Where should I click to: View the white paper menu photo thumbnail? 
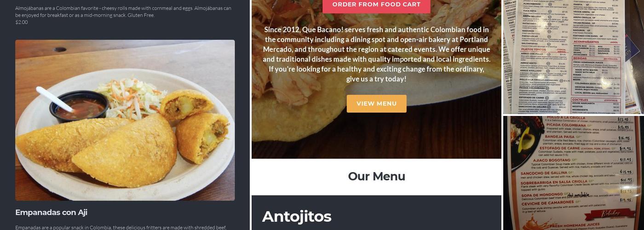click(573, 57)
